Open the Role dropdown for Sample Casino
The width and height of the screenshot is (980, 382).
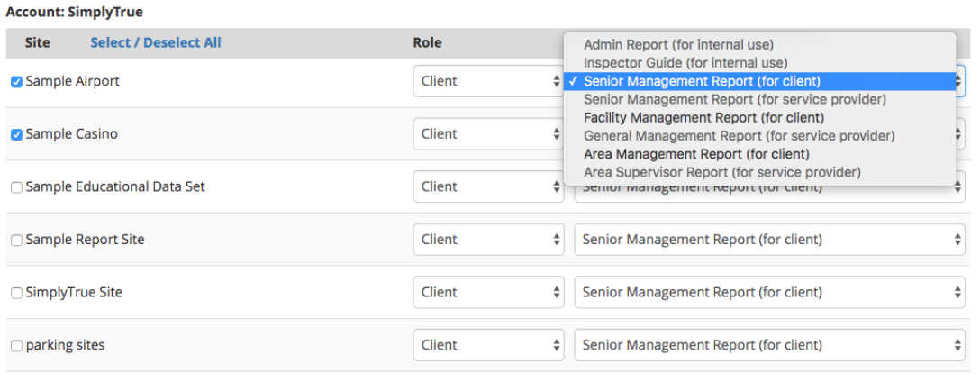coord(489,134)
